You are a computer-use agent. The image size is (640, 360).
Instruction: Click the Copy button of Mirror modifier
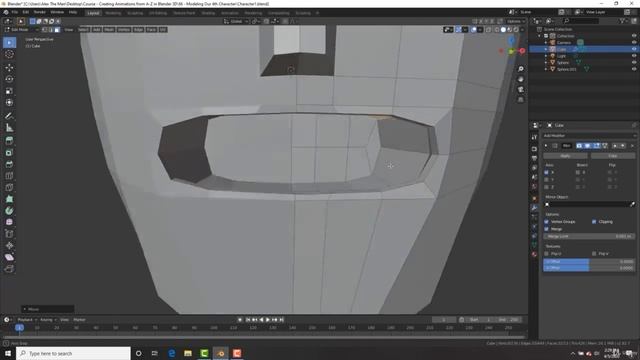click(x=613, y=156)
